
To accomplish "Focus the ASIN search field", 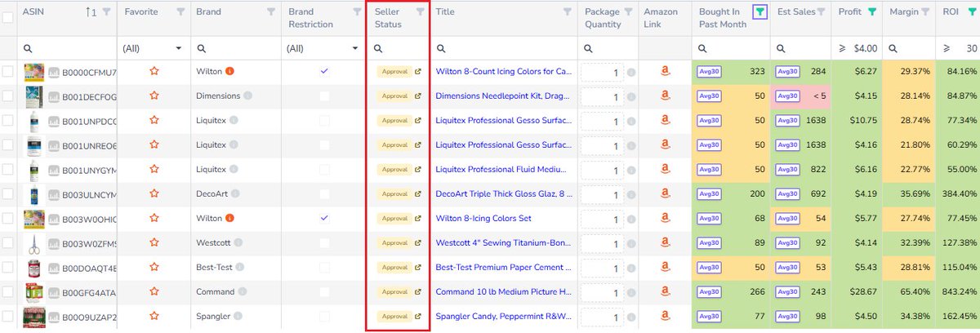I will coord(65,49).
